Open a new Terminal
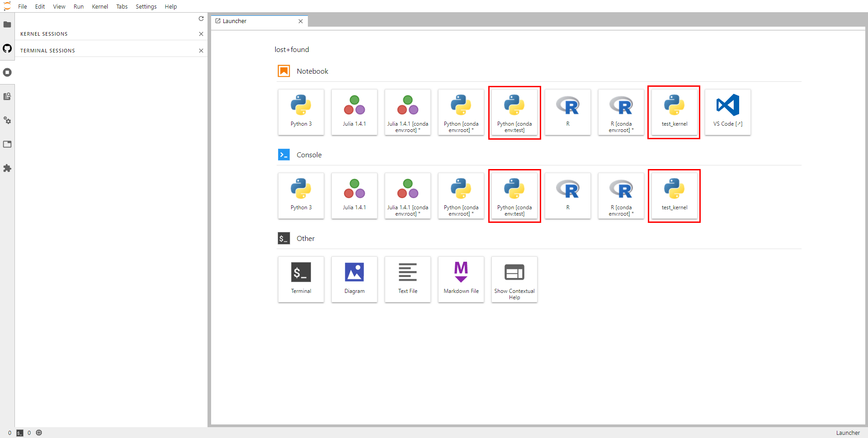The width and height of the screenshot is (868, 438). 301,279
